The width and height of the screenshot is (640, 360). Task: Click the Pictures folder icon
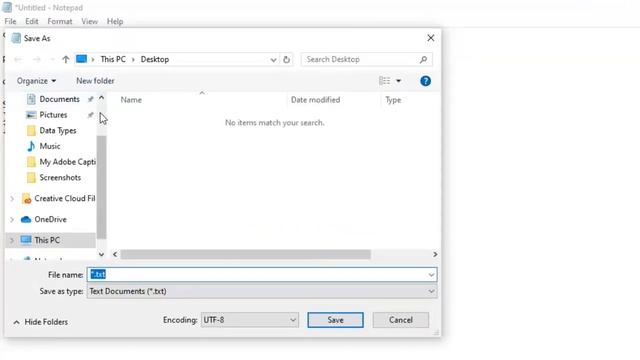click(x=31, y=115)
